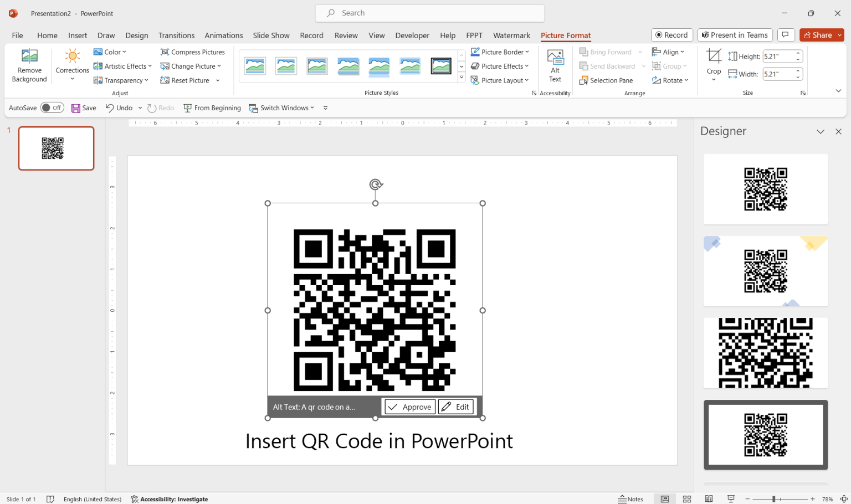Image resolution: width=851 pixels, height=504 pixels.
Task: Open the Artistic Effects gallery
Action: (x=122, y=66)
